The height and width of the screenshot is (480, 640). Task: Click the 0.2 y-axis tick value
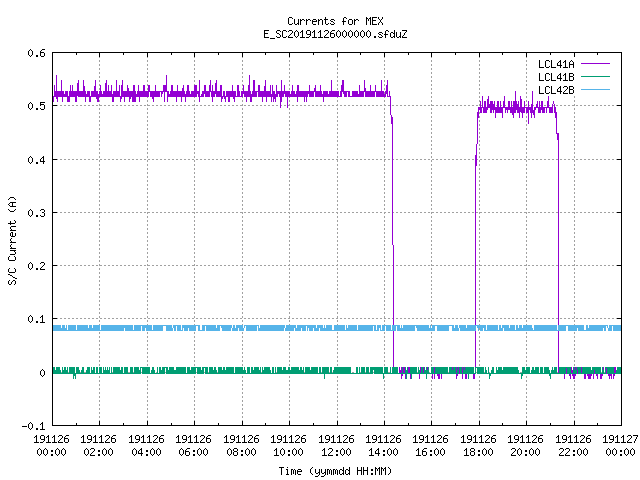click(36, 266)
